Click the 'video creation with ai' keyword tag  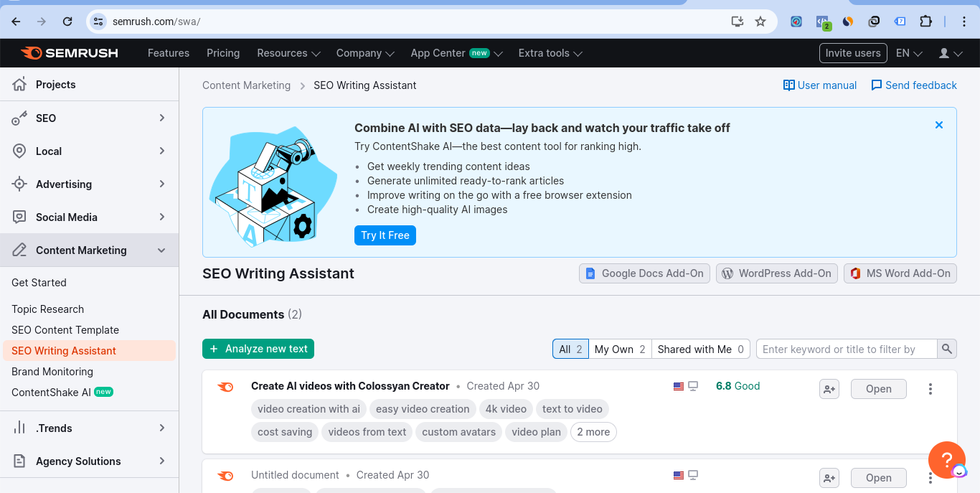pyautogui.click(x=308, y=409)
